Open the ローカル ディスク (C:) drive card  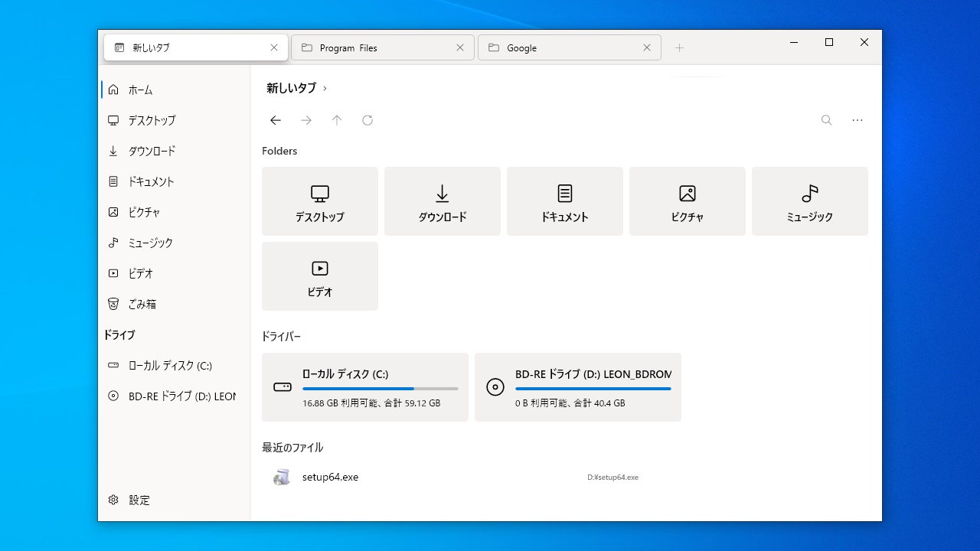tap(365, 387)
